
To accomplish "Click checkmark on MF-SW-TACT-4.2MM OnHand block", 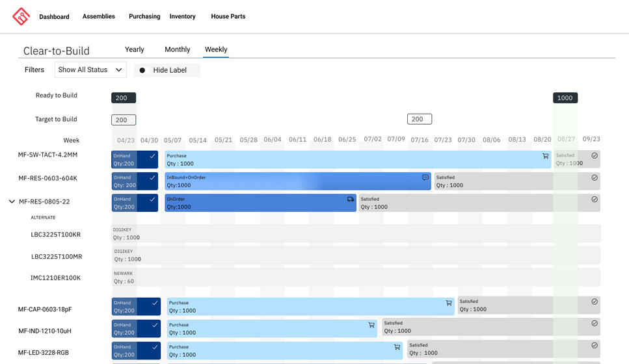I will (152, 156).
